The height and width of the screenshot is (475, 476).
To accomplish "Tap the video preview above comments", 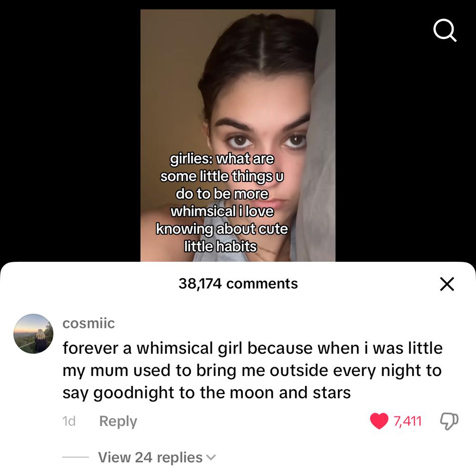I will [x=238, y=135].
